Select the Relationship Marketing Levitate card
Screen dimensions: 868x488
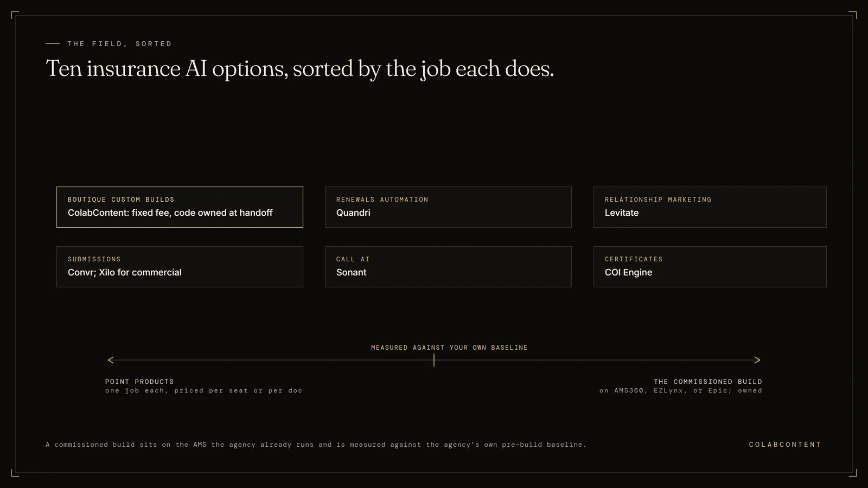[710, 207]
